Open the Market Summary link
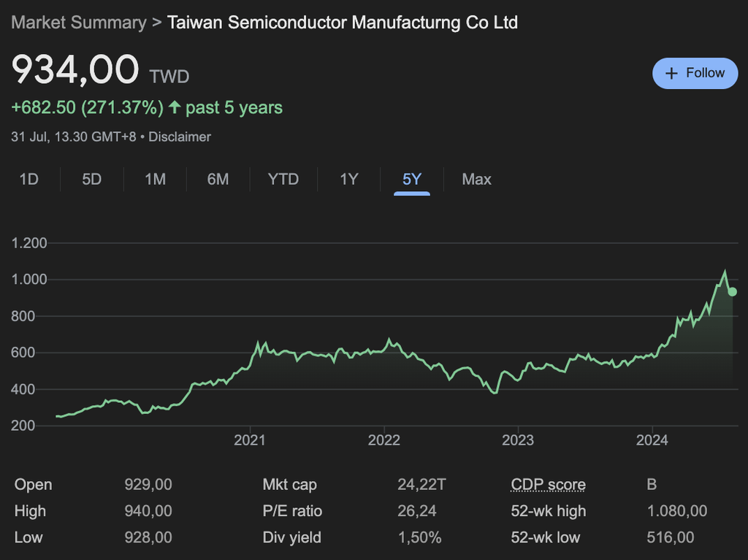Image resolution: width=748 pixels, height=560 pixels. [x=79, y=23]
